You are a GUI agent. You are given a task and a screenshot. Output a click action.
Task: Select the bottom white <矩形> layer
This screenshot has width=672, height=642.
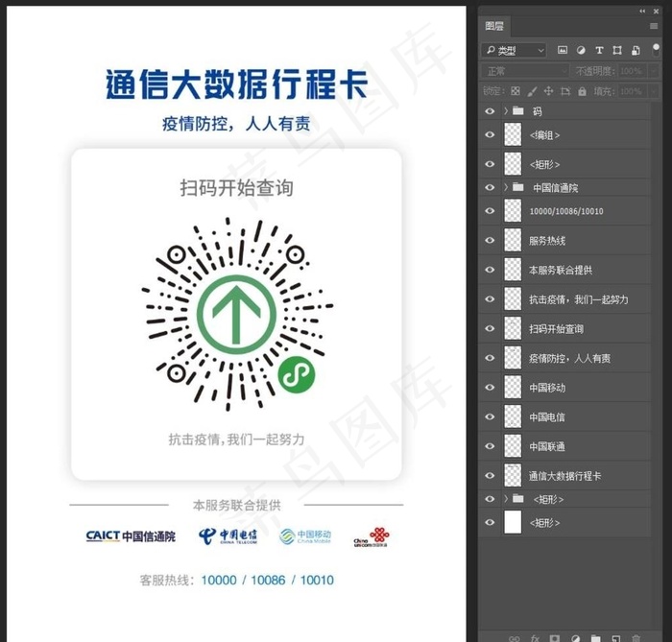point(564,522)
